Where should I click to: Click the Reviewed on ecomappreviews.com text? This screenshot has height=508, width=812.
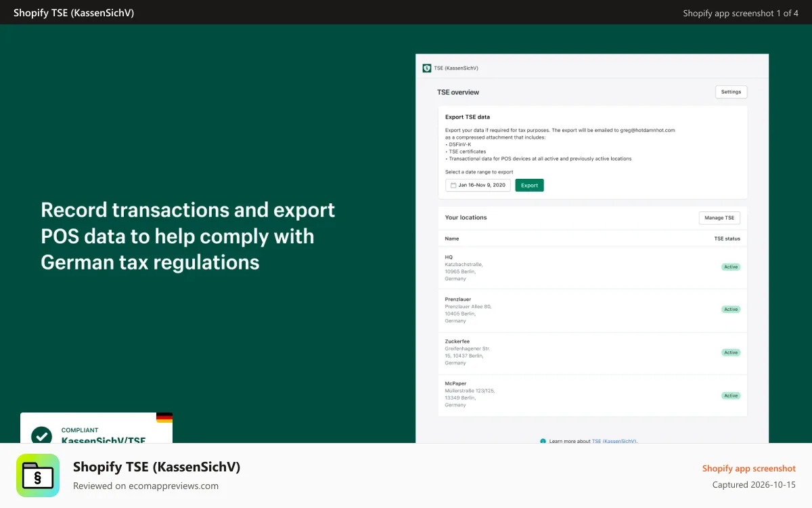(x=145, y=486)
